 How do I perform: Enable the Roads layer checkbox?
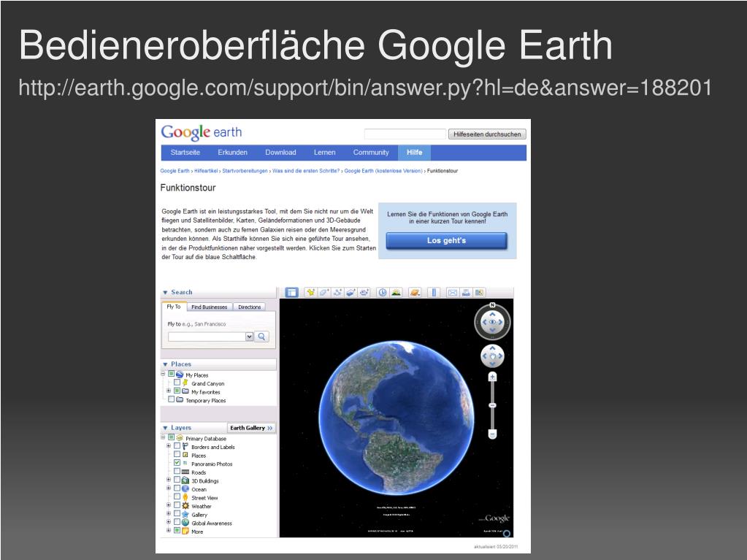tap(177, 472)
